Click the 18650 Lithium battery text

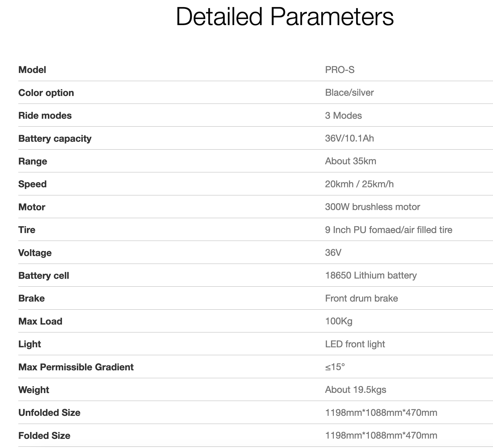point(371,275)
